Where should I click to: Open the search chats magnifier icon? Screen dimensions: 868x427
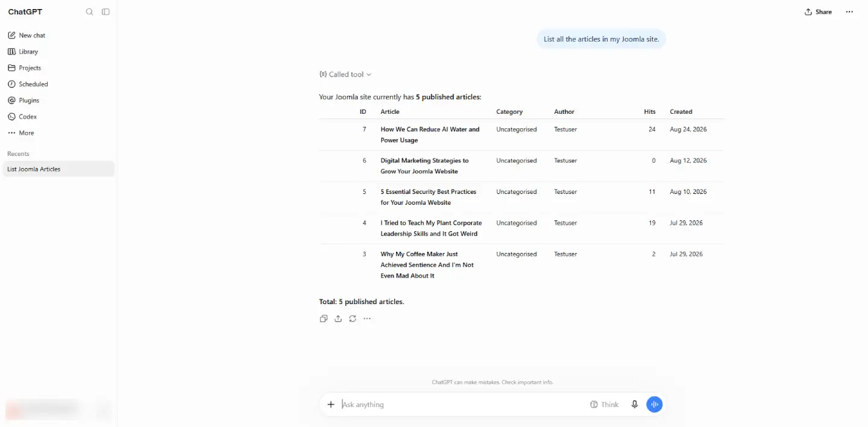click(89, 12)
